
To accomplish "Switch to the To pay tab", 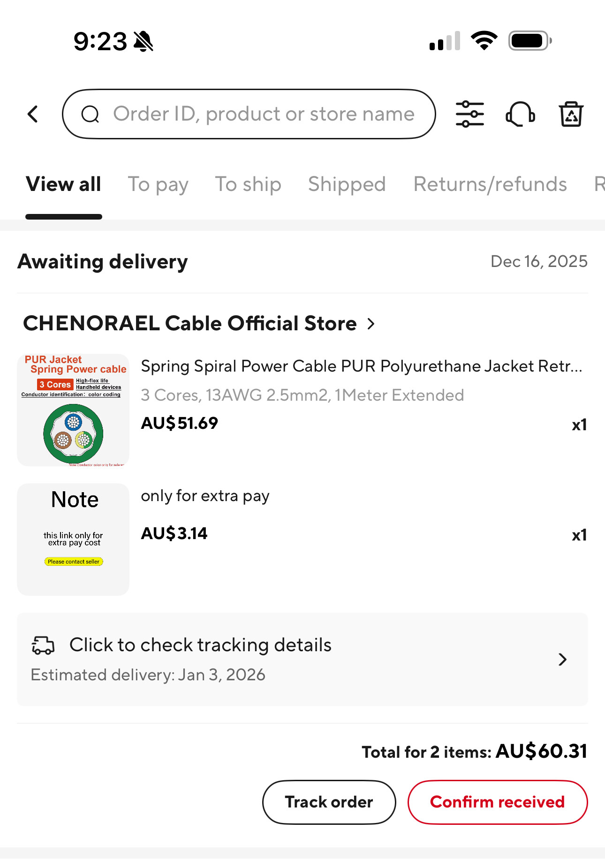I will coord(158,184).
